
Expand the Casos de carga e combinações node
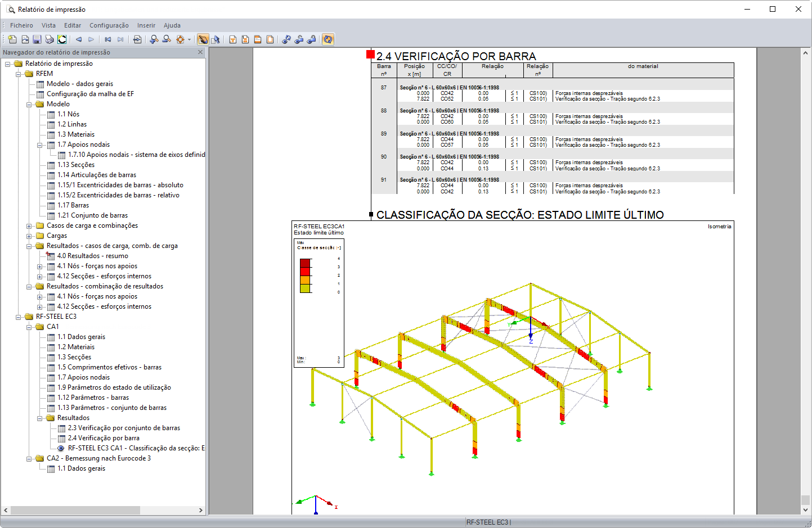coord(29,225)
